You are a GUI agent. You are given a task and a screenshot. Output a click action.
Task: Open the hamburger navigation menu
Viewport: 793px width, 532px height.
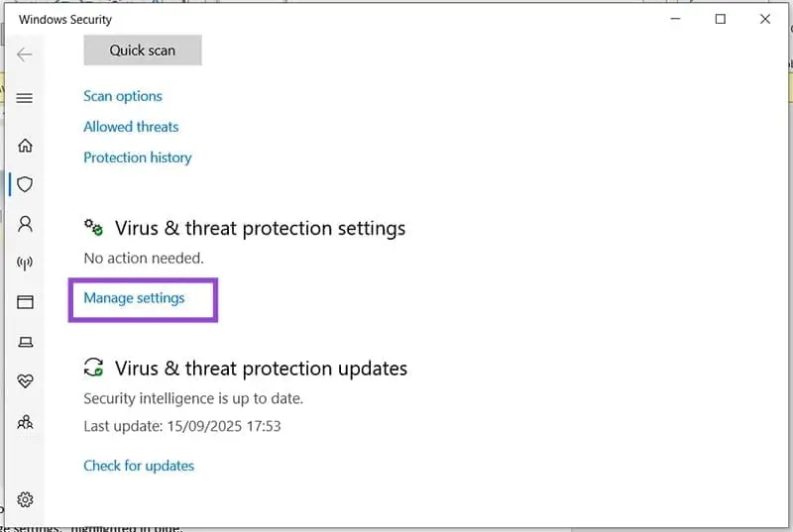pos(25,98)
